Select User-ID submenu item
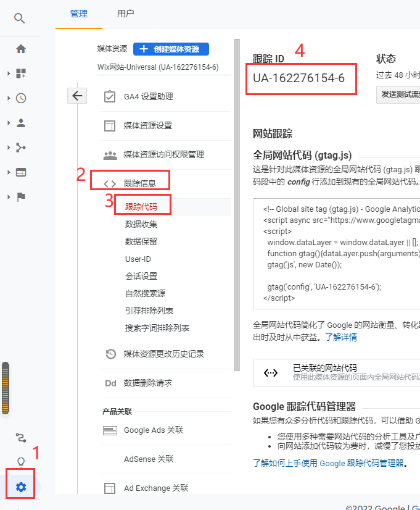 138,259
